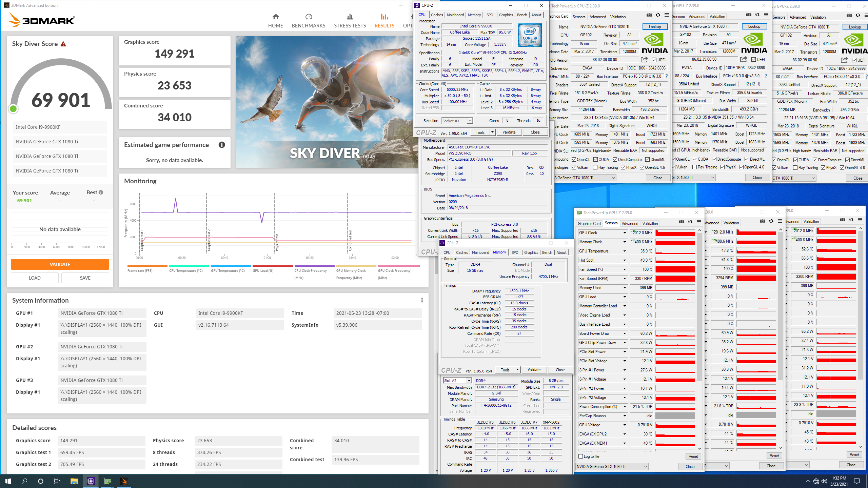Toggle UEFI checkbox in the first GPU-Z window
Viewport: 868px width, 488px height.
coord(654,60)
